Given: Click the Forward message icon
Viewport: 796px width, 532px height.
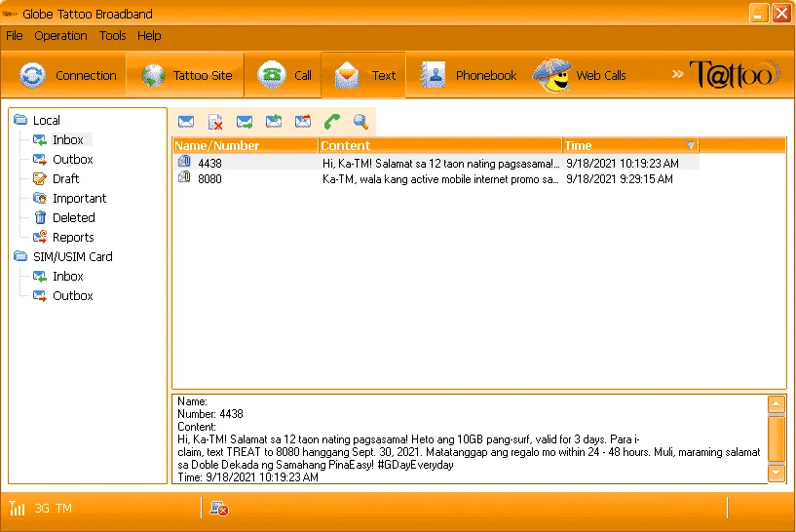Looking at the screenshot, I should (x=274, y=122).
